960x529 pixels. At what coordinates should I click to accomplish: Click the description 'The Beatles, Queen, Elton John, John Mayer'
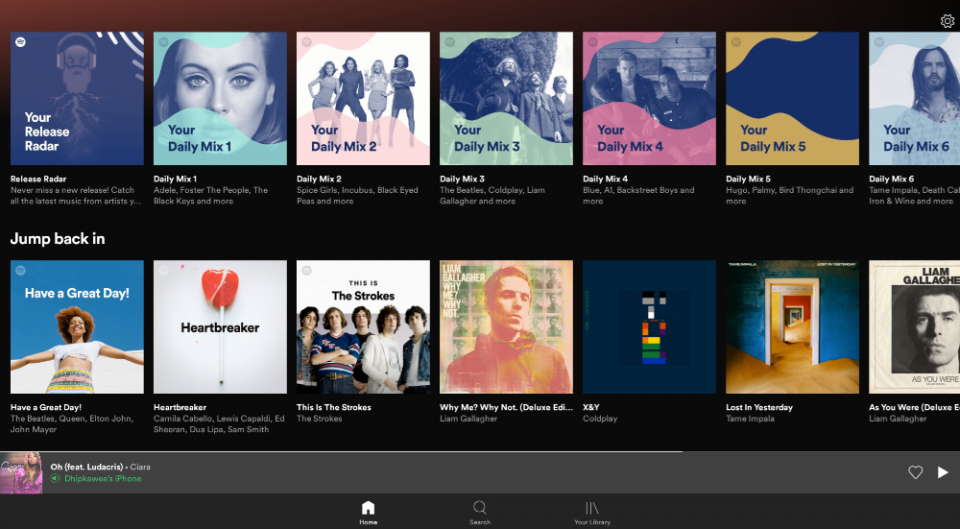[x=72, y=424]
